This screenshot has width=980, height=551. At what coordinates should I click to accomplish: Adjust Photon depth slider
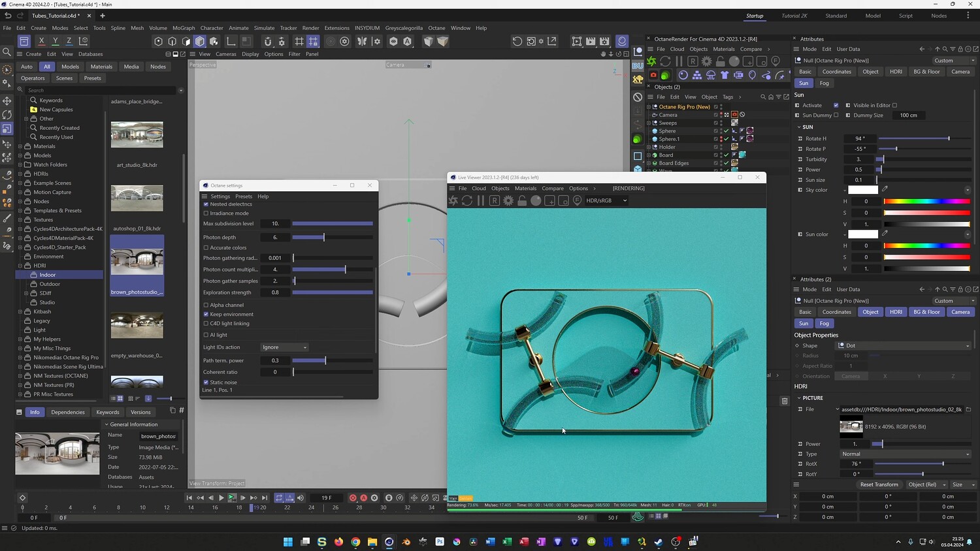[333, 238]
